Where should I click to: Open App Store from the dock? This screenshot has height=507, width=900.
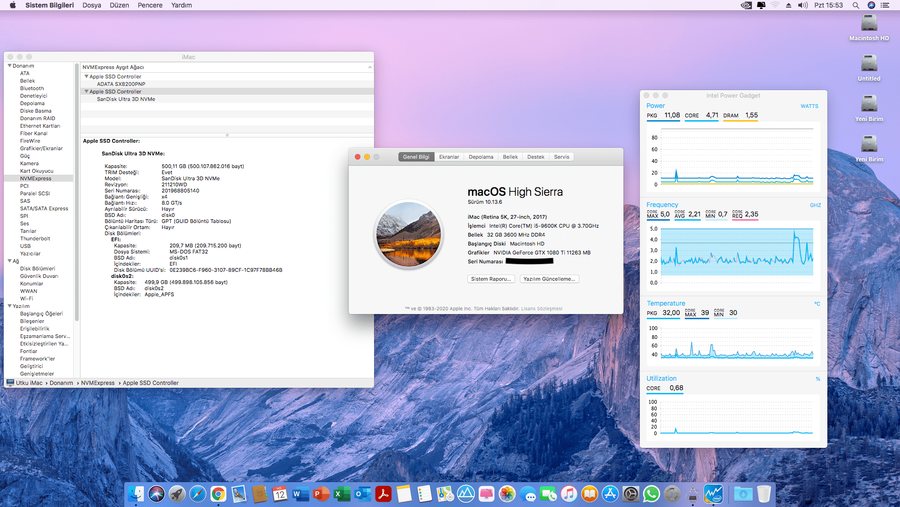(x=610, y=494)
